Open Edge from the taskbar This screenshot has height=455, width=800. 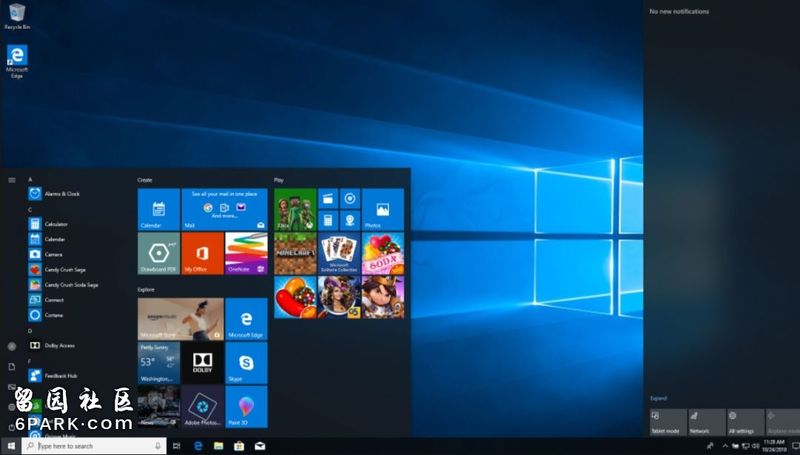[x=198, y=446]
